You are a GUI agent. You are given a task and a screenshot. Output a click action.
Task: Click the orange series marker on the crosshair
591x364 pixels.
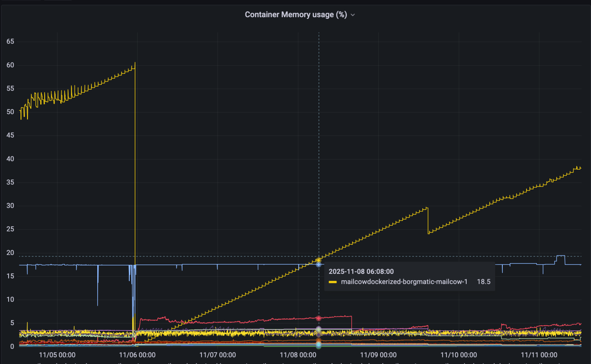tap(318, 339)
